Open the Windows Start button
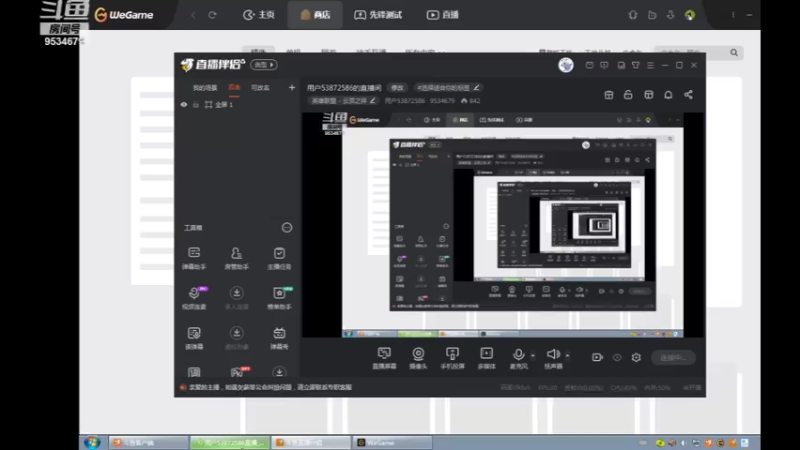 point(92,442)
